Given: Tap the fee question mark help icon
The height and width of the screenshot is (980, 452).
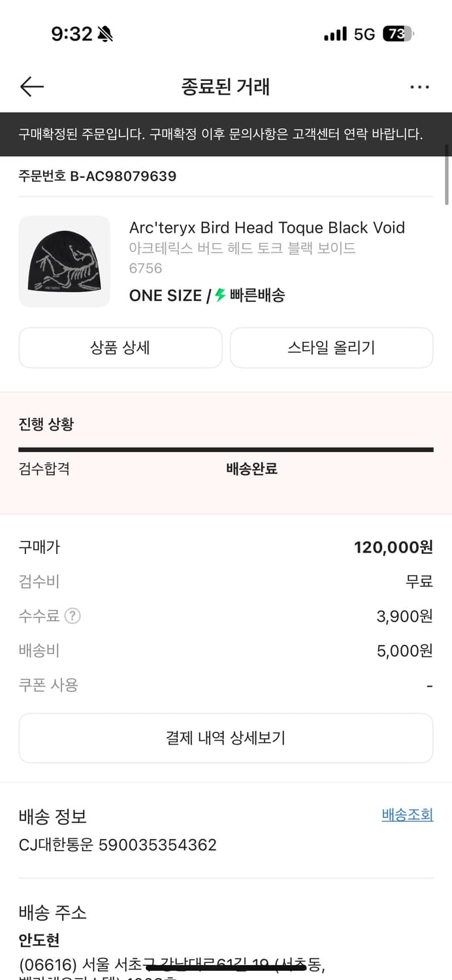Looking at the screenshot, I should [x=73, y=615].
